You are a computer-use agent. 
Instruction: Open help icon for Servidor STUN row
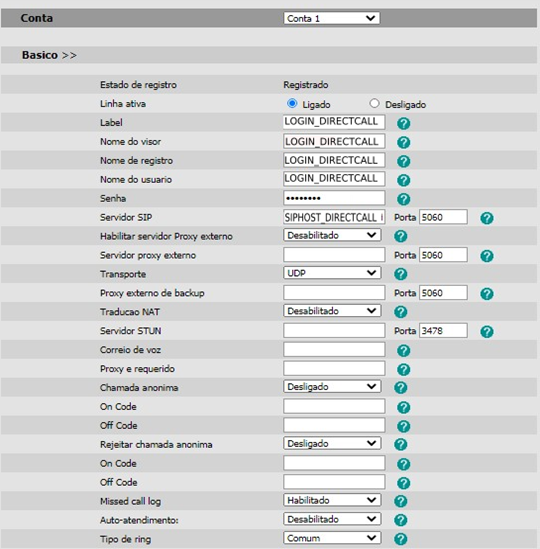487,331
